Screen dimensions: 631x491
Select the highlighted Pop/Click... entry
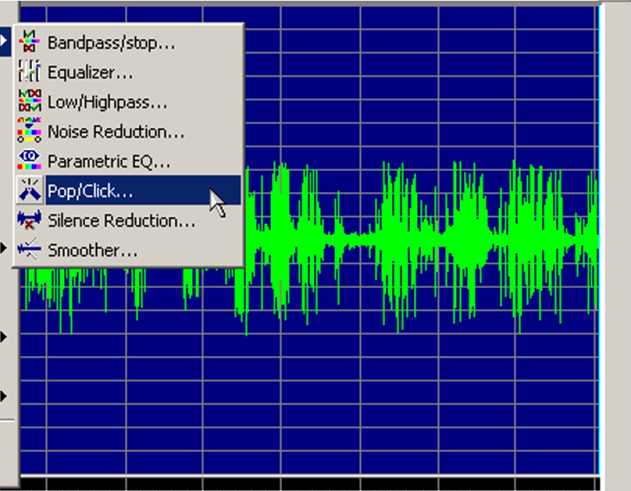[129, 190]
